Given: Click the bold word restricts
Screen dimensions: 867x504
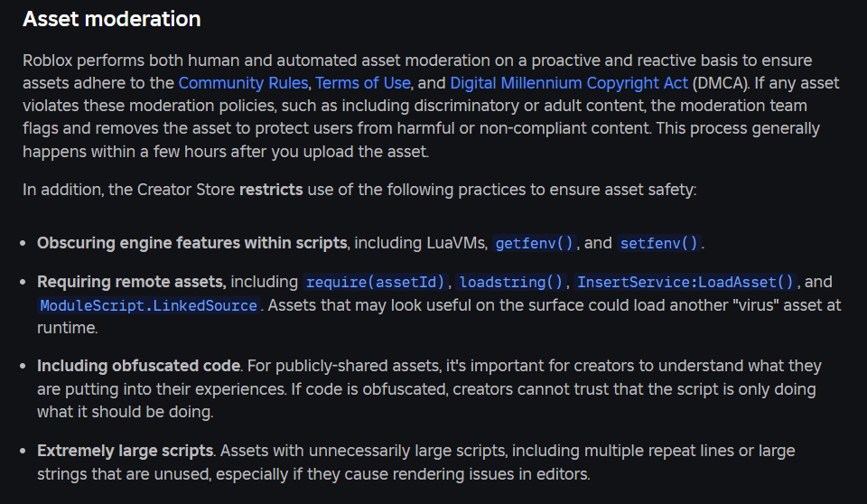Looking at the screenshot, I should click(x=271, y=190).
